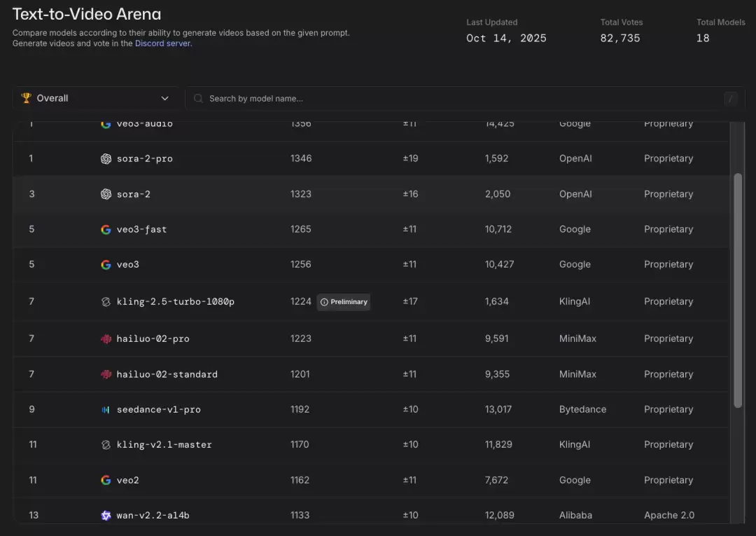Click the dropdown chevron next to Overall
The image size is (756, 536).
(x=165, y=98)
